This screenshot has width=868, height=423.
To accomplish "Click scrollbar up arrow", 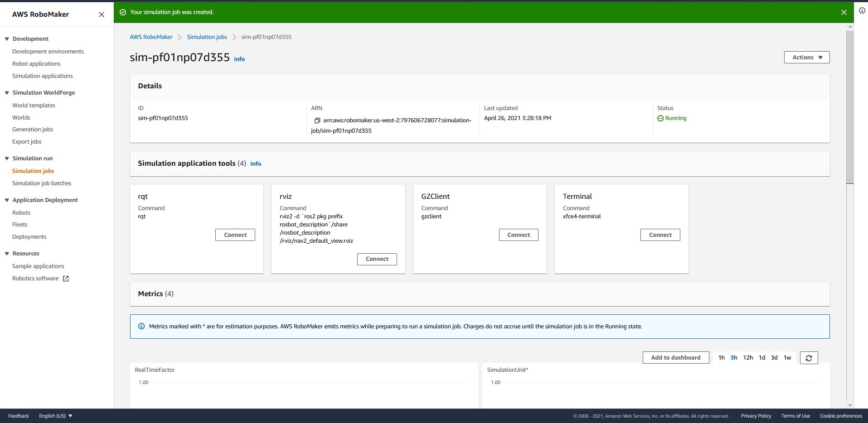I will coord(850,27).
